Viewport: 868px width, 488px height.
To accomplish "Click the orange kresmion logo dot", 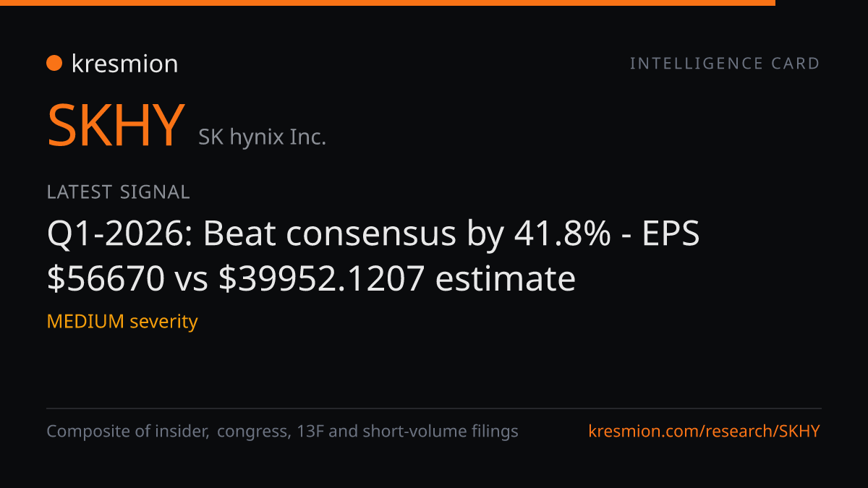I will pos(54,64).
